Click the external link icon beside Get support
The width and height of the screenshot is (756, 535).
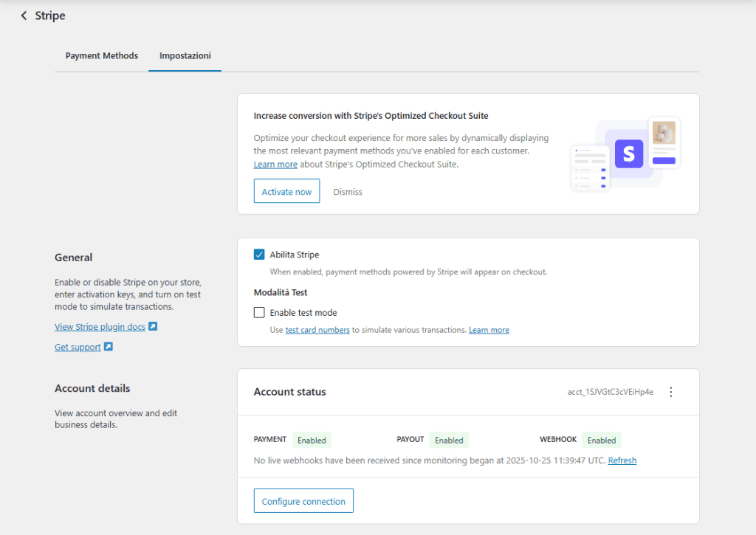click(109, 347)
